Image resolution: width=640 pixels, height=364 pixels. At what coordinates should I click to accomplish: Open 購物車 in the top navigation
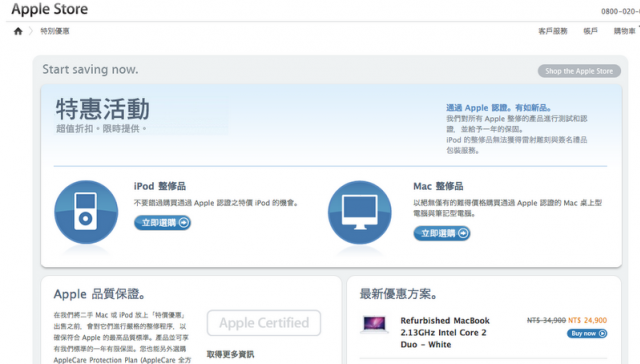pos(624,31)
